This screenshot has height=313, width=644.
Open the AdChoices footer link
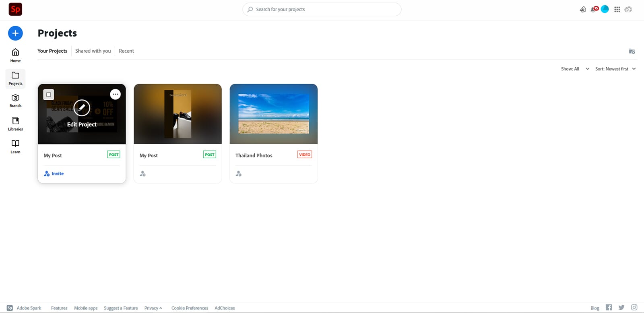coord(225,308)
